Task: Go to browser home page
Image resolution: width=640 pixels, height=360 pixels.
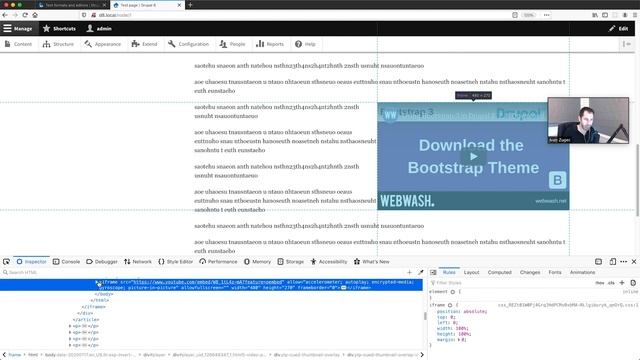Action: point(35,15)
